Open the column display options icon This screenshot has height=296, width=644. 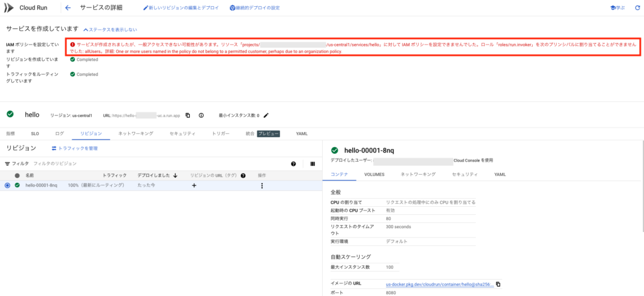(313, 164)
